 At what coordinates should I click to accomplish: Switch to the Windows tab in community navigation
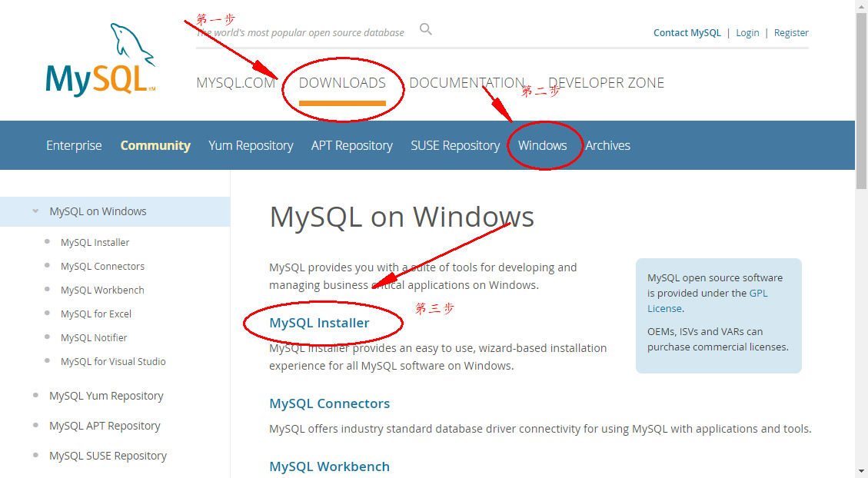543,144
